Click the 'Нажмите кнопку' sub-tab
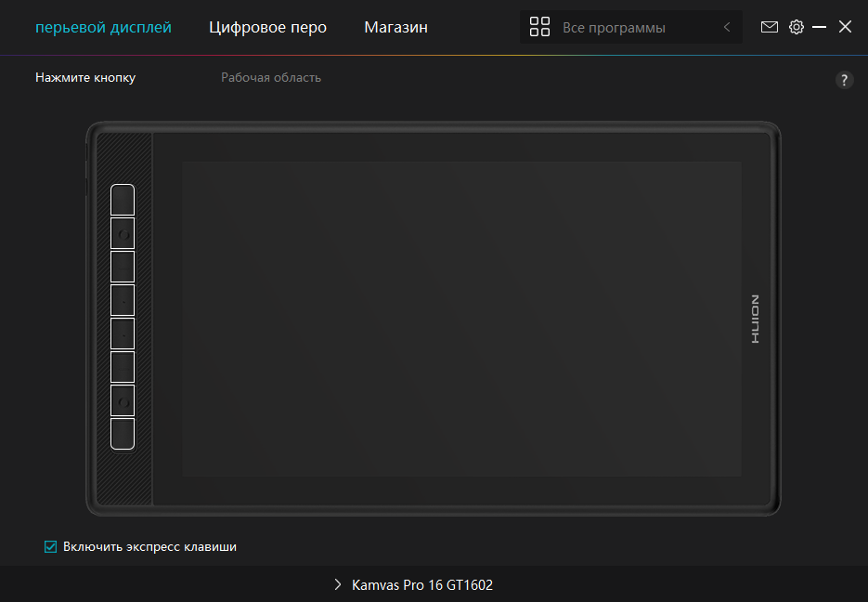The width and height of the screenshot is (868, 602). tap(85, 77)
